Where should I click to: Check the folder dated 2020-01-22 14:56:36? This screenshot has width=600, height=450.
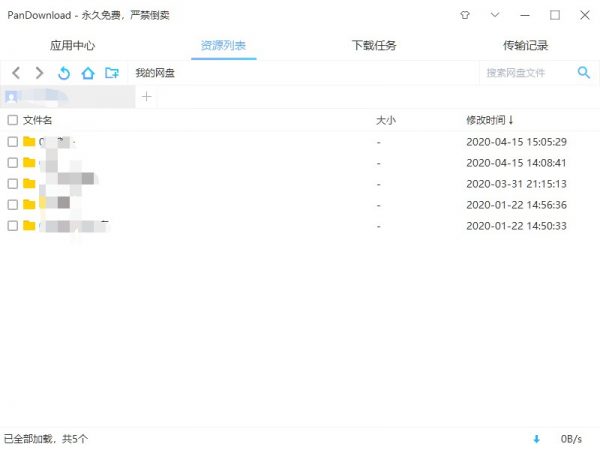(x=13, y=205)
